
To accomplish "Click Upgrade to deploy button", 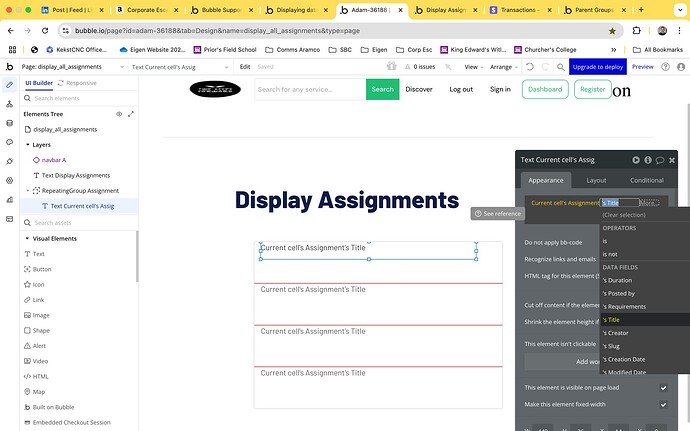I will click(598, 67).
